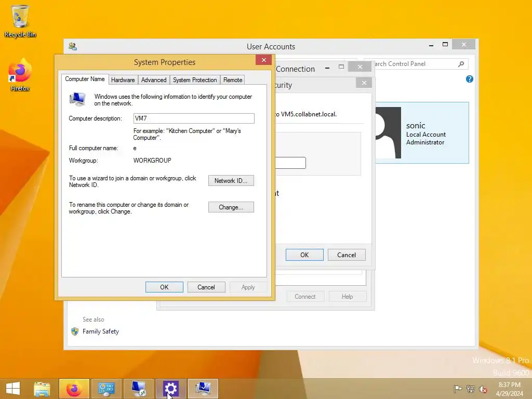The image size is (532, 399).
Task: Click the User Accounts window title icon
Action: 73,46
